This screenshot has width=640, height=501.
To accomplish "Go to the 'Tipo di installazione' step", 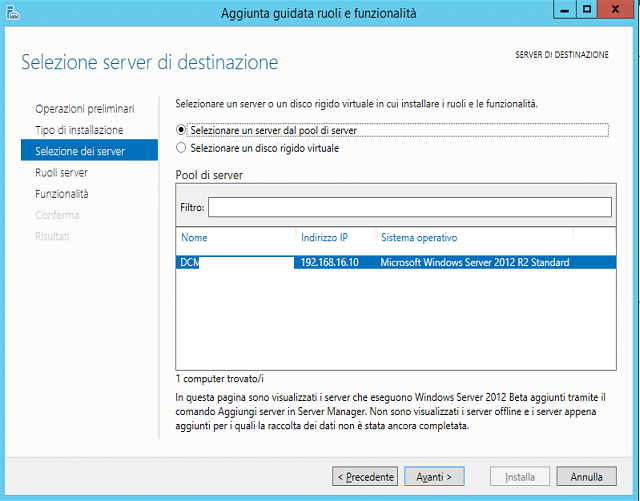I will [x=79, y=130].
